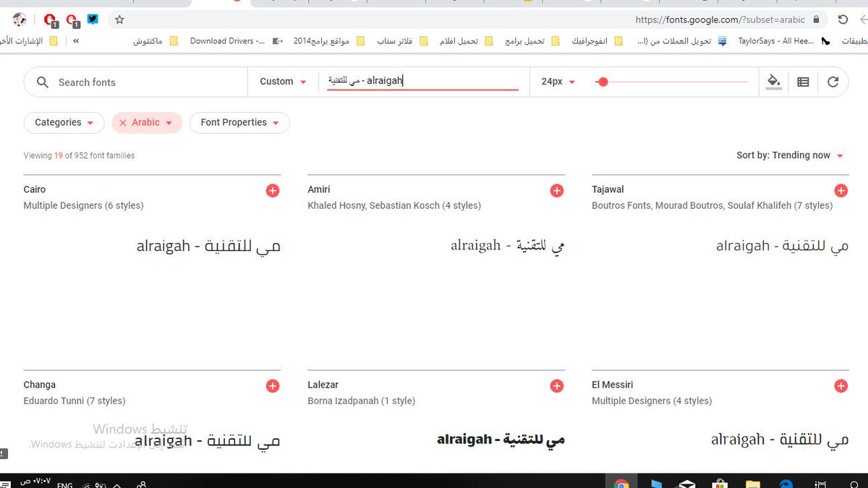Viewport: 868px width, 488px height.
Task: Open the تحميل اقلام bookmarks folder
Action: tap(467, 41)
